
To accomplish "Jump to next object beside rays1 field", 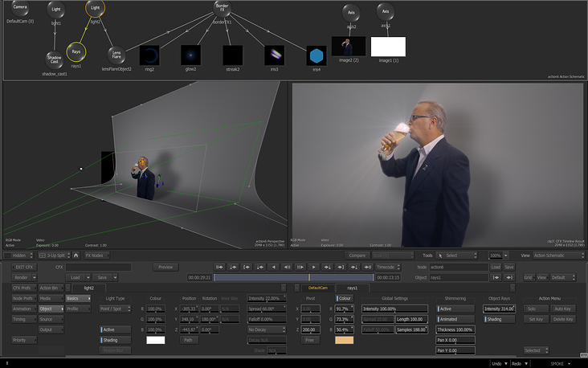I will [509, 277].
